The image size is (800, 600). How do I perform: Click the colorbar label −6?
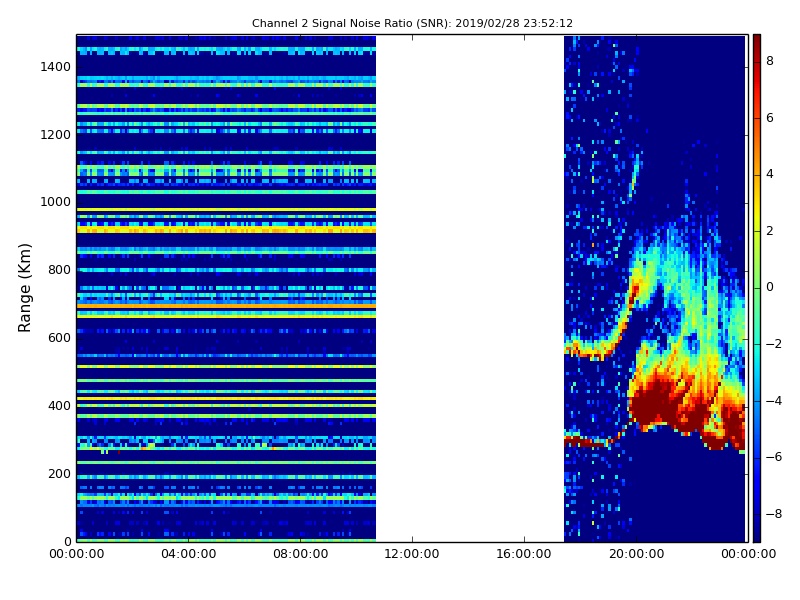774,457
